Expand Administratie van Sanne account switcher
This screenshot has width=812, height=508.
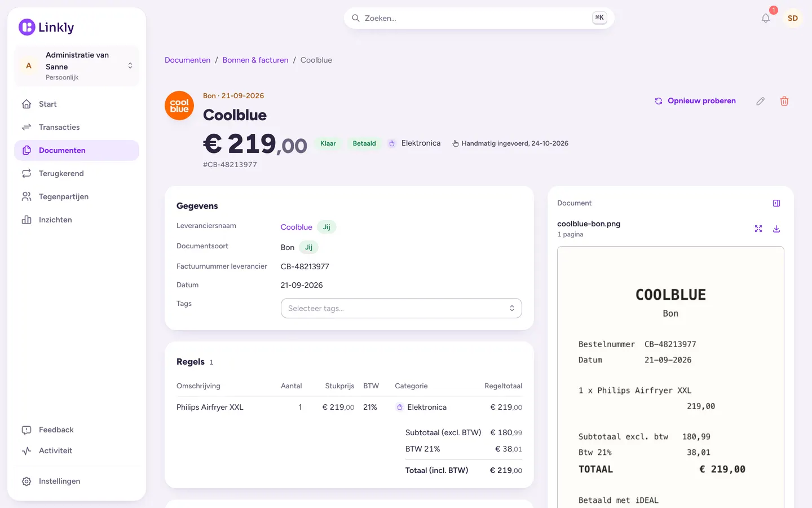click(x=77, y=65)
